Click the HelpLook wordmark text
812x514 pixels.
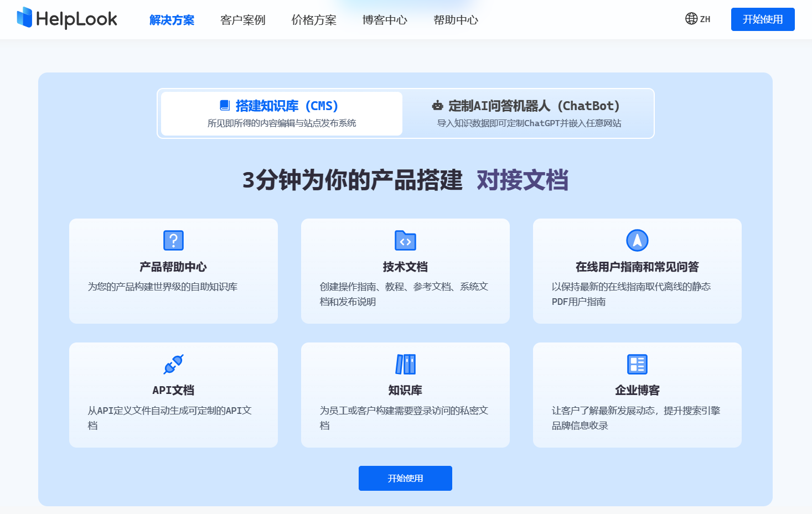click(76, 19)
